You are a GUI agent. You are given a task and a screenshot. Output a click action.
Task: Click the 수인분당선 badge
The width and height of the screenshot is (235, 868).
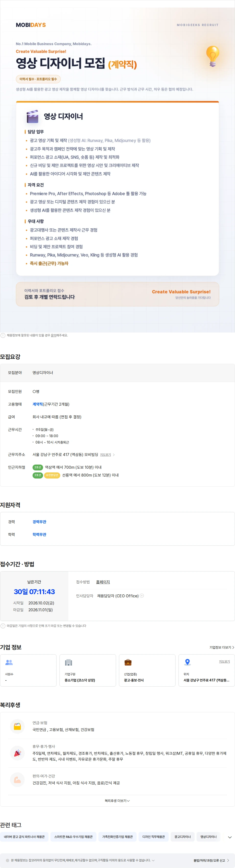pyautogui.click(x=52, y=475)
